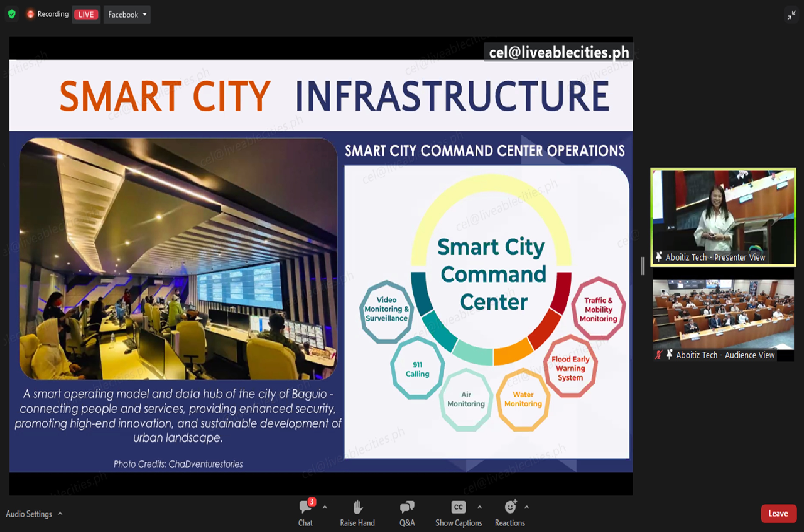Click the green encryption shield icon

coord(12,14)
